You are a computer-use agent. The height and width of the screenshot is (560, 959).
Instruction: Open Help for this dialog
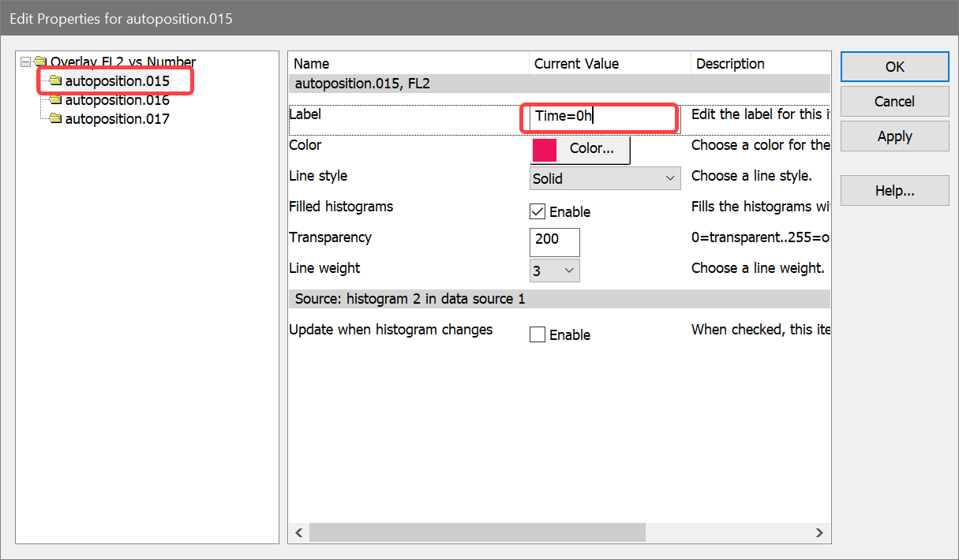click(894, 191)
